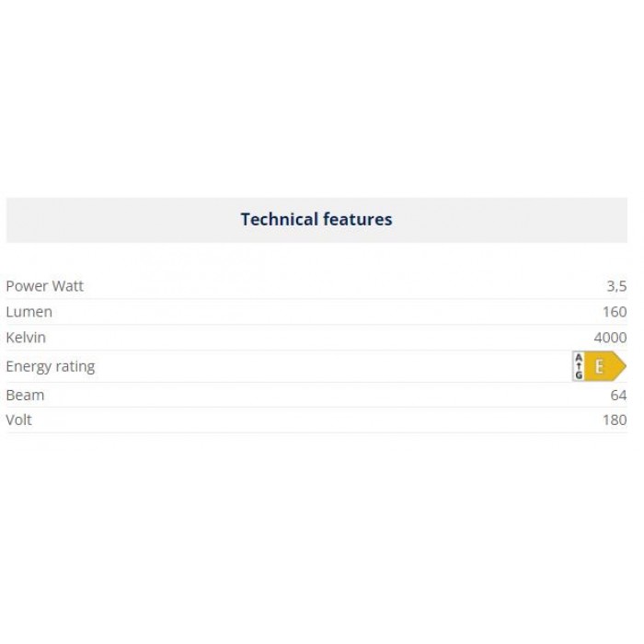Click the letter A on the energy scale
Screen dimensions: 644x644
pyautogui.click(x=579, y=357)
